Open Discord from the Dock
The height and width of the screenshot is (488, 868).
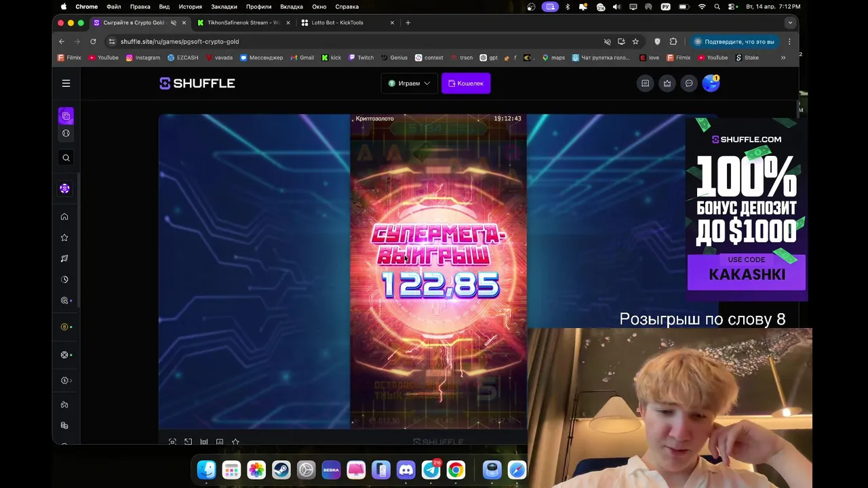click(406, 470)
